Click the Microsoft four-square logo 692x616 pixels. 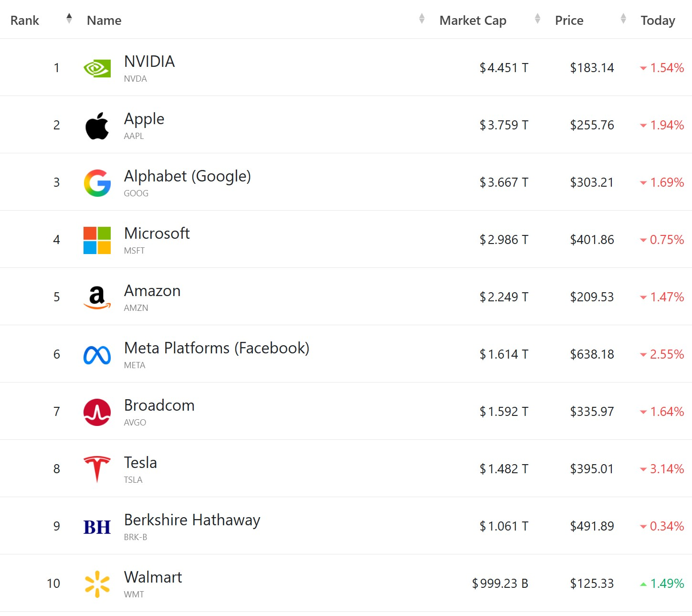point(97,240)
